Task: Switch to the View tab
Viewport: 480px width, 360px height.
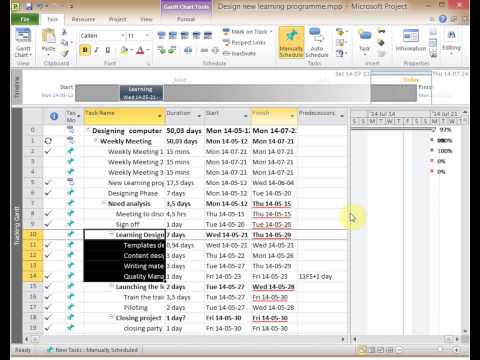Action: pyautogui.click(x=146, y=19)
